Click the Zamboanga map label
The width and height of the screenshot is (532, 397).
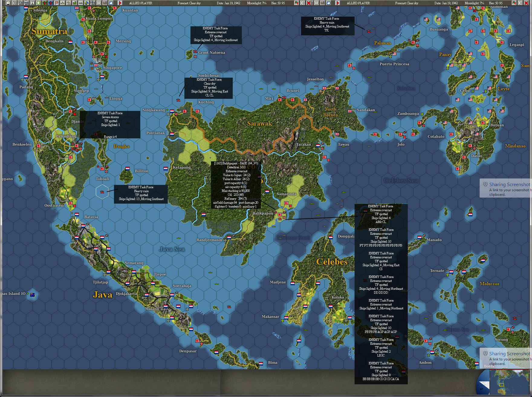[408, 114]
